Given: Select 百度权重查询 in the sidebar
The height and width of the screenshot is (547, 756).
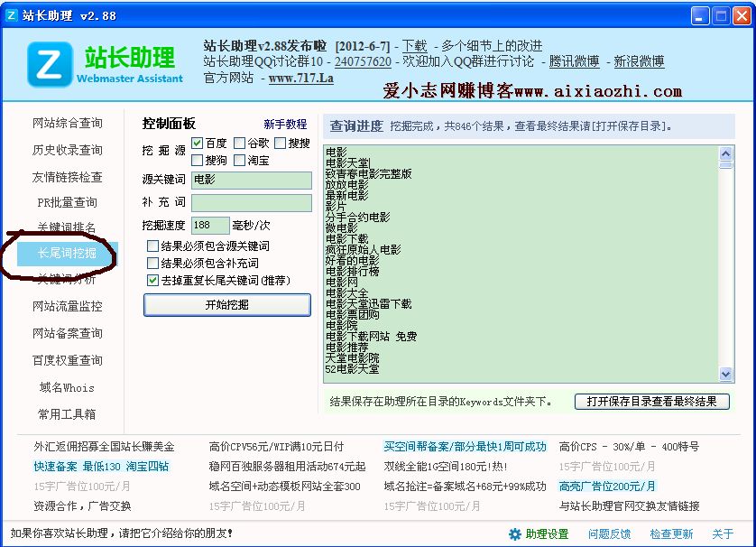Looking at the screenshot, I should coord(68,360).
